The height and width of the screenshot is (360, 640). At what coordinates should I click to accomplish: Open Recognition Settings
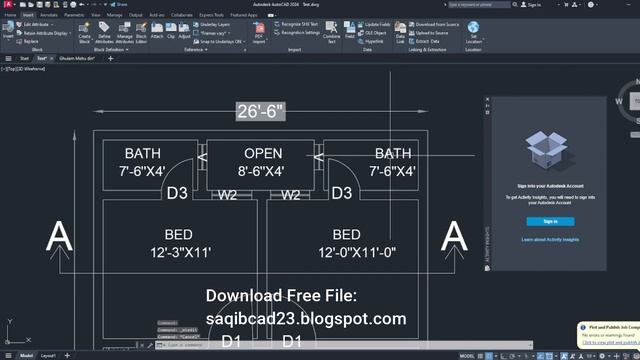click(x=297, y=33)
